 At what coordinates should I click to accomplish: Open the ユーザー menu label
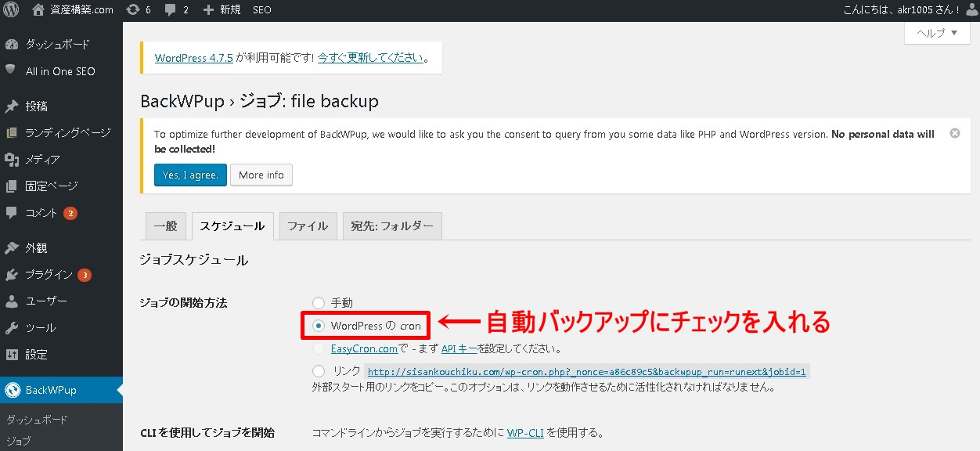tap(46, 301)
